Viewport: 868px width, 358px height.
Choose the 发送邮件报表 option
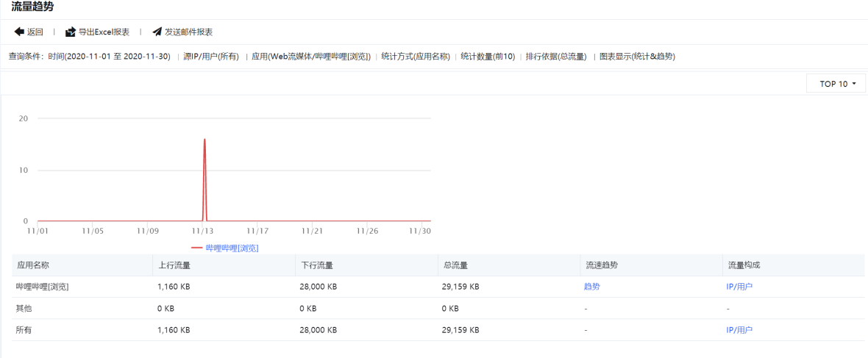[188, 32]
